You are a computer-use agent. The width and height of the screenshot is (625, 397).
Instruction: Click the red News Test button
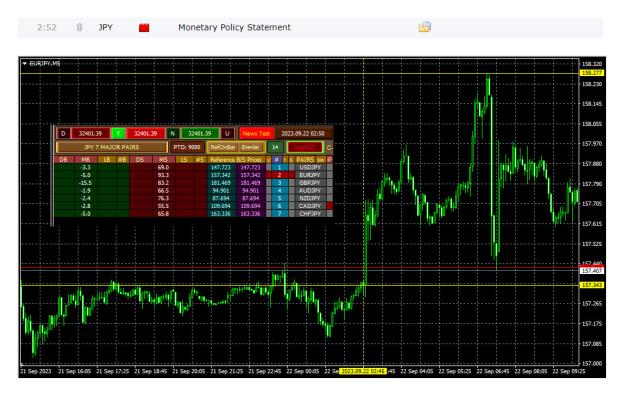coord(256,134)
